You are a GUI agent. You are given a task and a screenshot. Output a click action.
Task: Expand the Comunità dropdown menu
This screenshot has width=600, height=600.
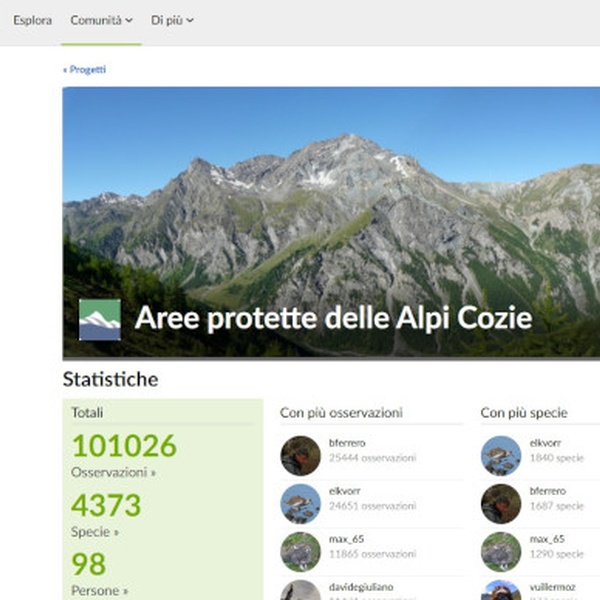click(x=101, y=20)
